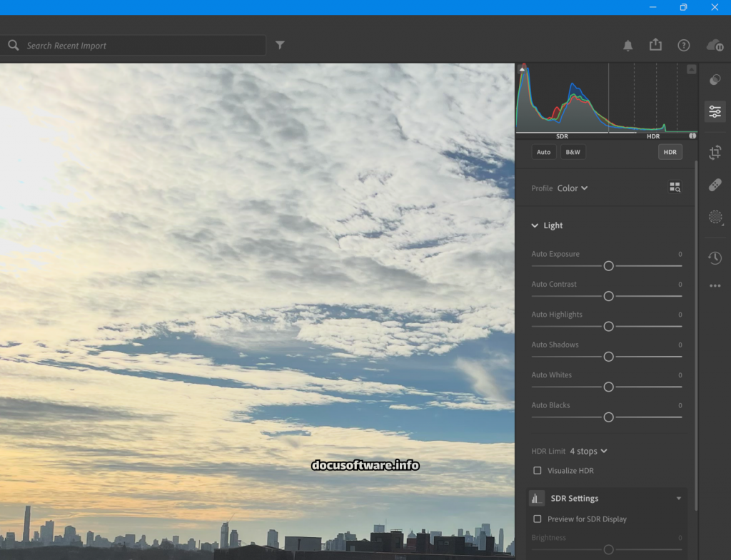Check Preview for SDR Display
The height and width of the screenshot is (560, 731).
(538, 519)
